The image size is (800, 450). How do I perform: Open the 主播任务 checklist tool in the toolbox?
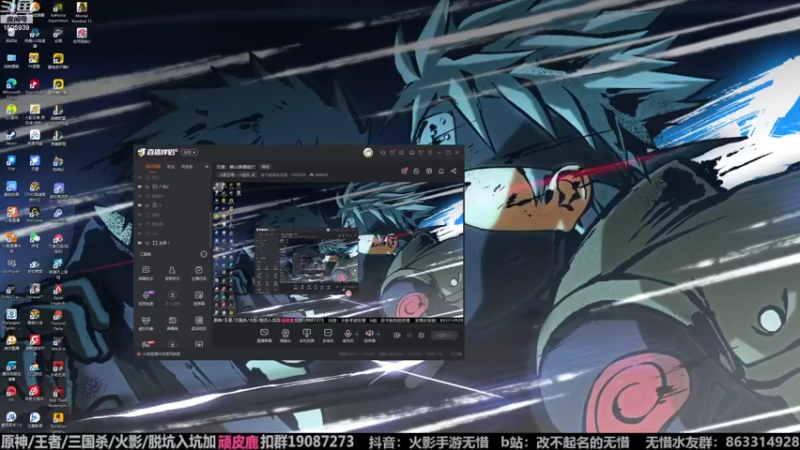[x=199, y=273]
